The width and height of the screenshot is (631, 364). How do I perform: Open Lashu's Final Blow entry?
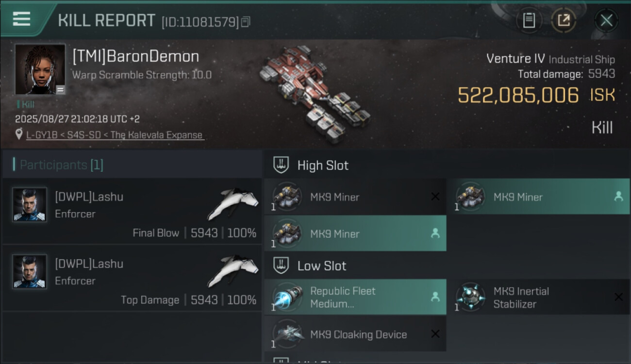click(x=132, y=211)
